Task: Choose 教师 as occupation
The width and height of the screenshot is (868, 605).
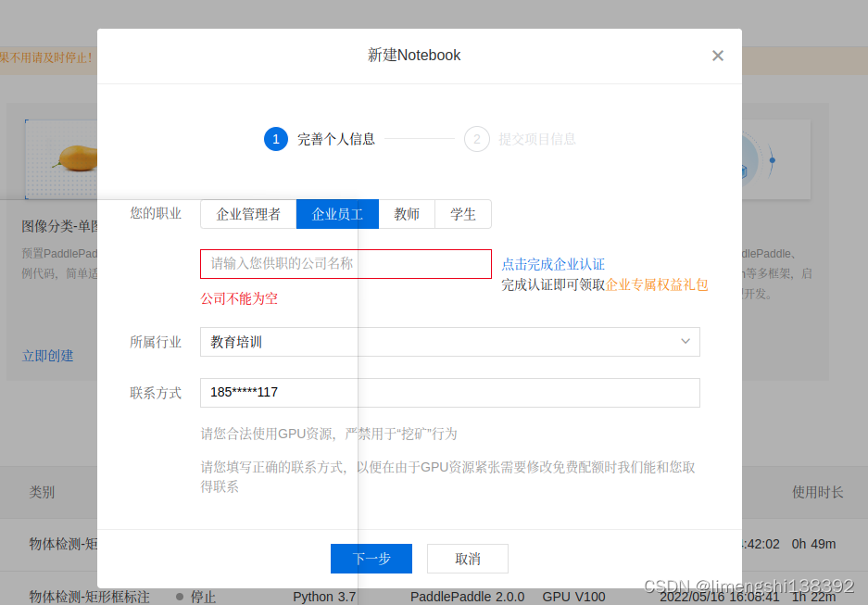Action: (407, 214)
